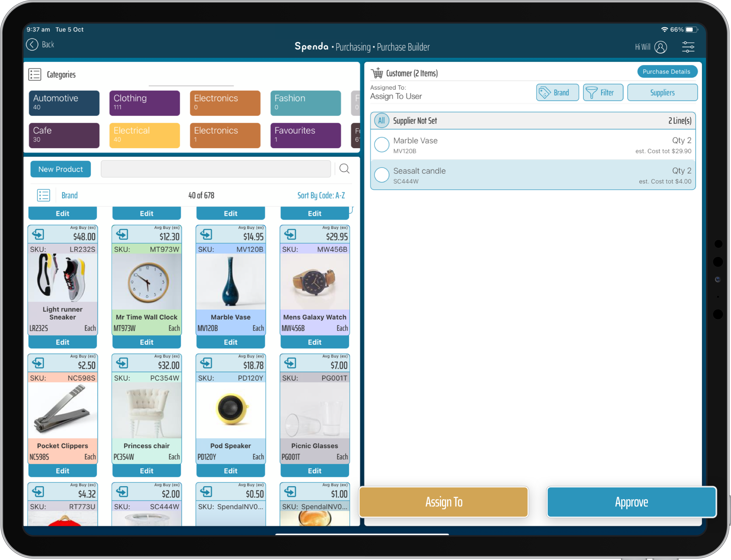Add the $1.00 SpendaINV0 product via import icon
The image size is (731, 560).
point(290,492)
